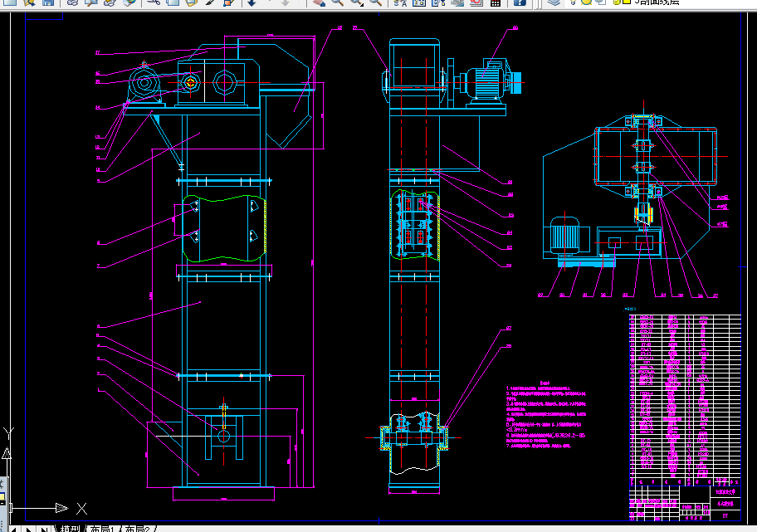
Task: Open the Block Editor icon
Action: point(229,2)
